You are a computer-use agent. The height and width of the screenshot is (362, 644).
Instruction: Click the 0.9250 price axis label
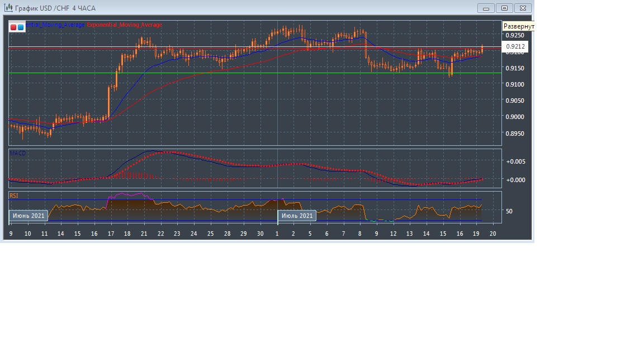[x=514, y=35]
